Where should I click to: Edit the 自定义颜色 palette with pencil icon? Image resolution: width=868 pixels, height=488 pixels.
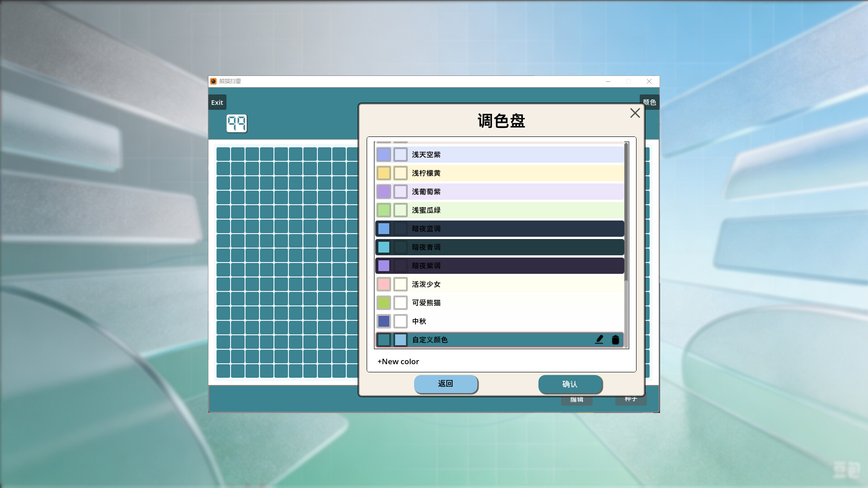pyautogui.click(x=599, y=340)
